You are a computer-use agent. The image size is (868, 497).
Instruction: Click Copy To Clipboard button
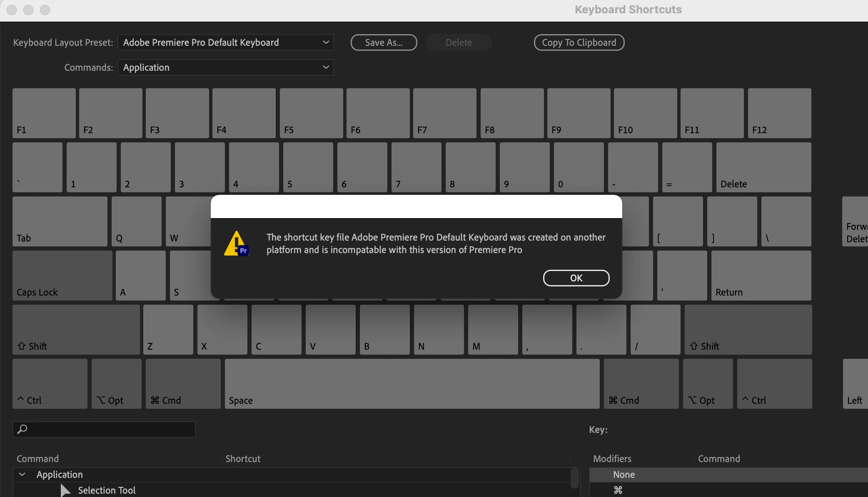click(579, 42)
